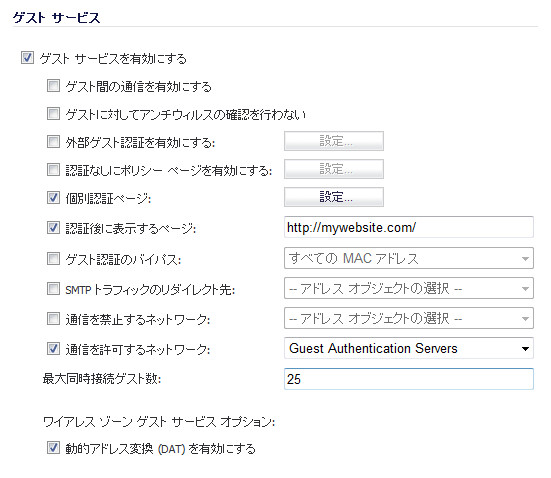Click the http://mywebsite.com/ URL field
This screenshot has height=478, width=551.
tap(409, 227)
